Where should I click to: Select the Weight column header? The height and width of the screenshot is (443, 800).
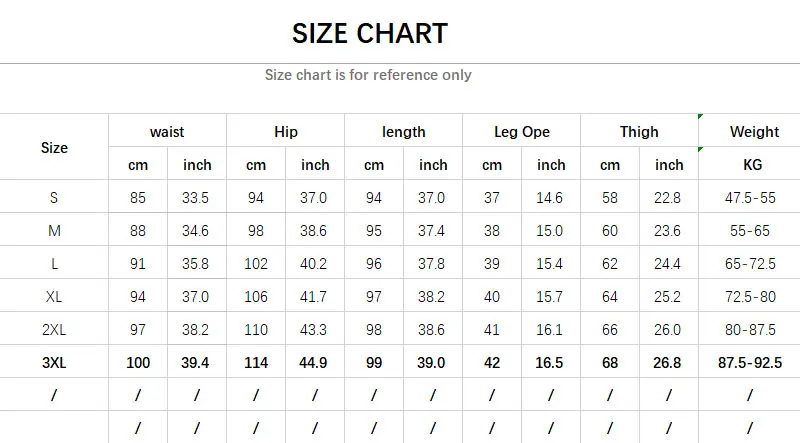coord(754,132)
